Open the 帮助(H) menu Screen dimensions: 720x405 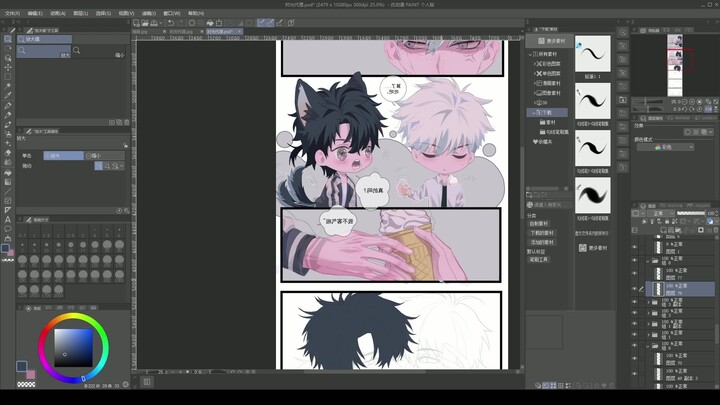[x=196, y=13]
